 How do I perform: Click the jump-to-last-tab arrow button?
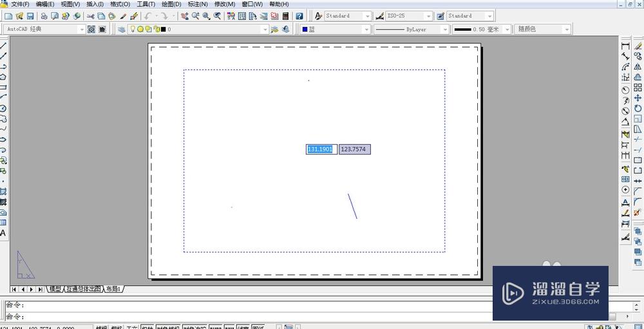[x=40, y=289]
